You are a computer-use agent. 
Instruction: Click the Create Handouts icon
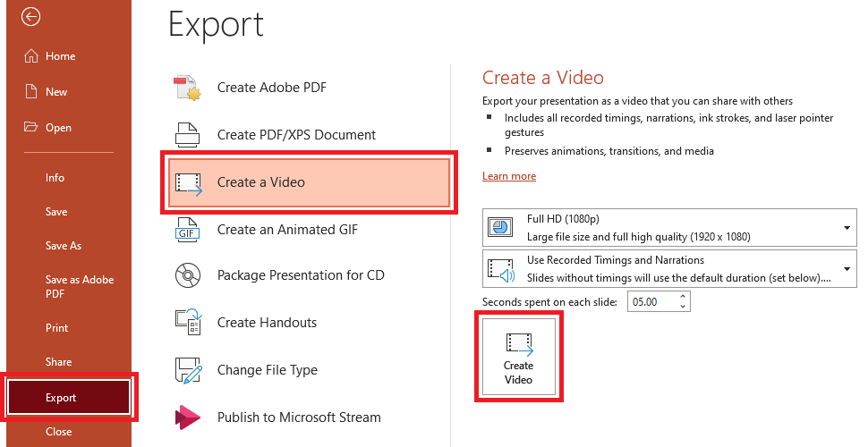[188, 323]
